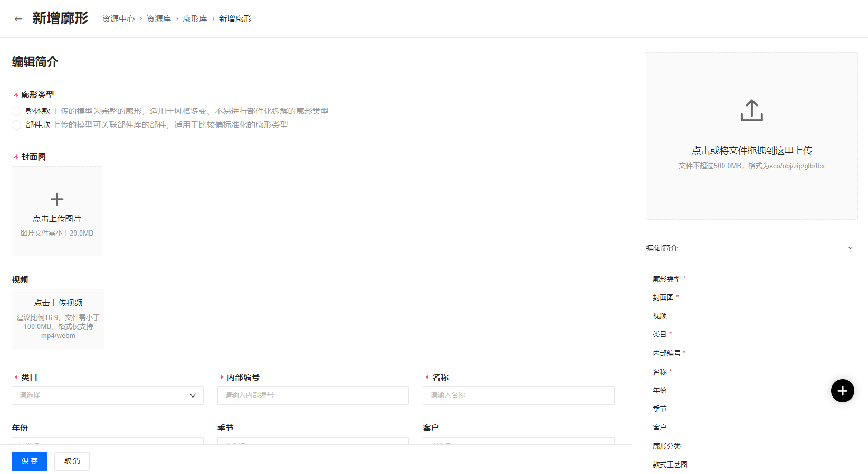
Task: Jump to 封面图 in the outline
Action: point(663,297)
